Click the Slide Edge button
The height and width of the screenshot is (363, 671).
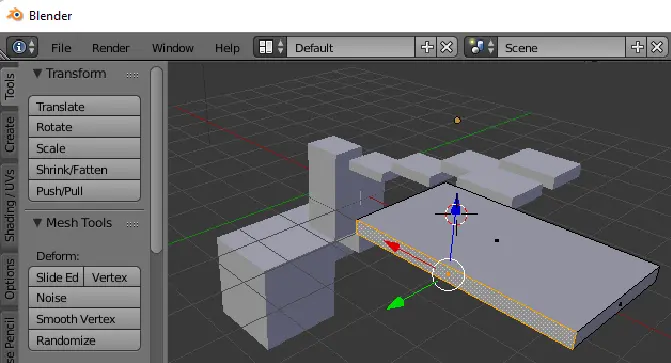(56, 277)
